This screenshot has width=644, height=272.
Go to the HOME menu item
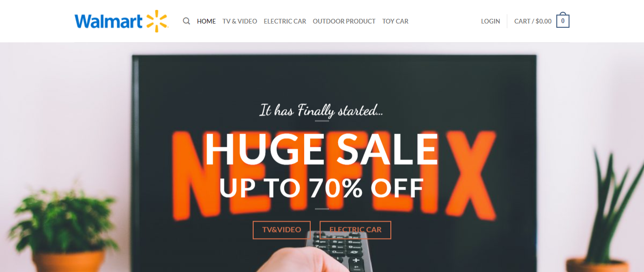(206, 21)
